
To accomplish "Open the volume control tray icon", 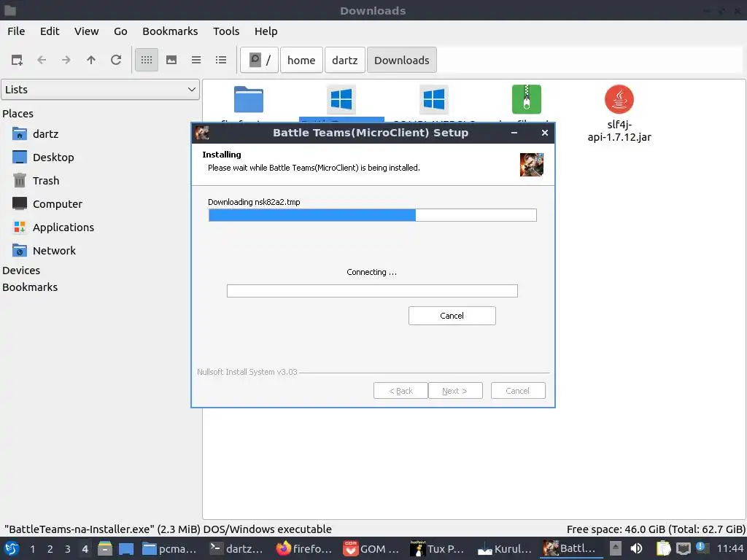I will [x=636, y=548].
